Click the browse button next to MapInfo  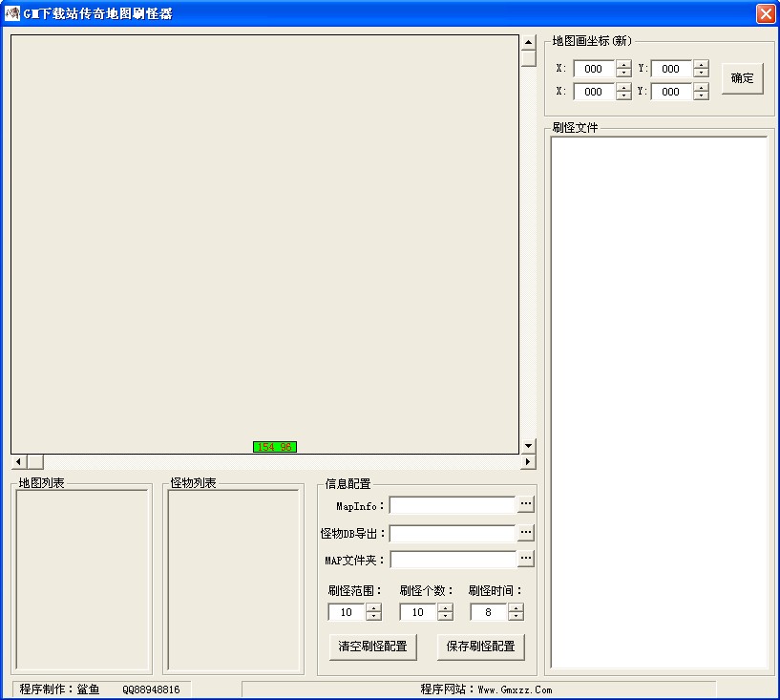pos(526,504)
